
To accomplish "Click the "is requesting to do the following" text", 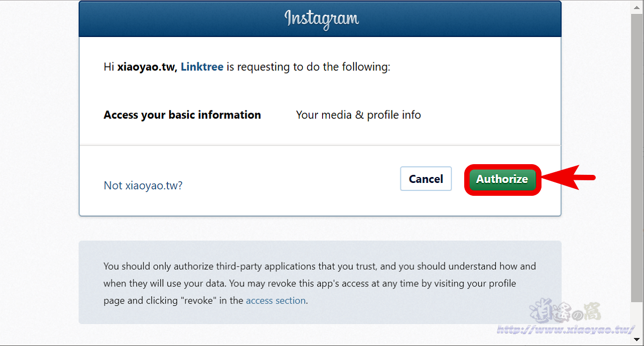I will [309, 67].
